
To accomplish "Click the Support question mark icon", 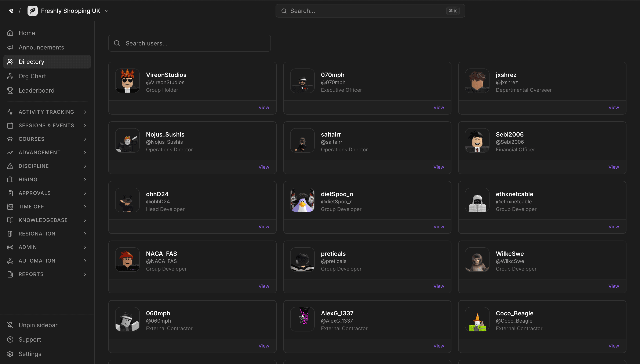I will tap(10, 339).
